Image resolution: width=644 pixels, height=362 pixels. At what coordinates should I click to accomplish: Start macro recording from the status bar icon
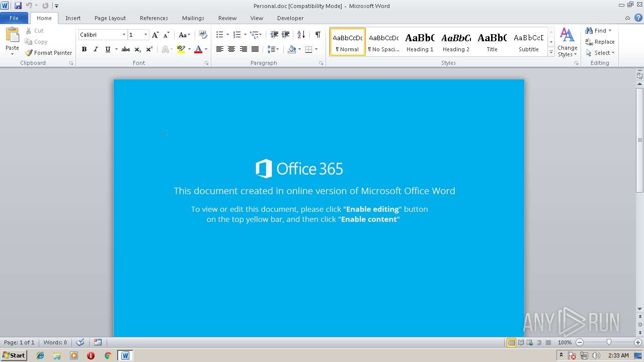click(x=98, y=342)
